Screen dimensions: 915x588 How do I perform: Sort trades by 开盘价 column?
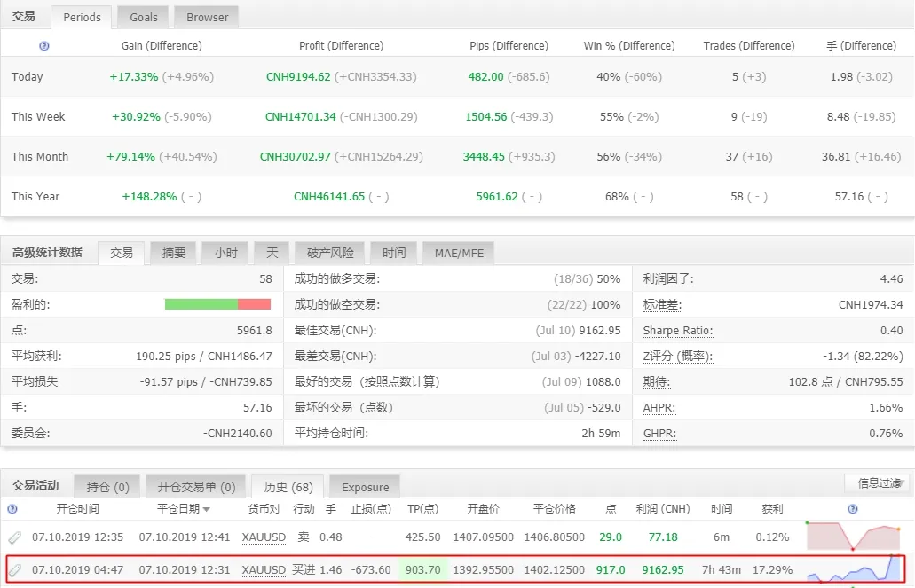click(x=483, y=509)
